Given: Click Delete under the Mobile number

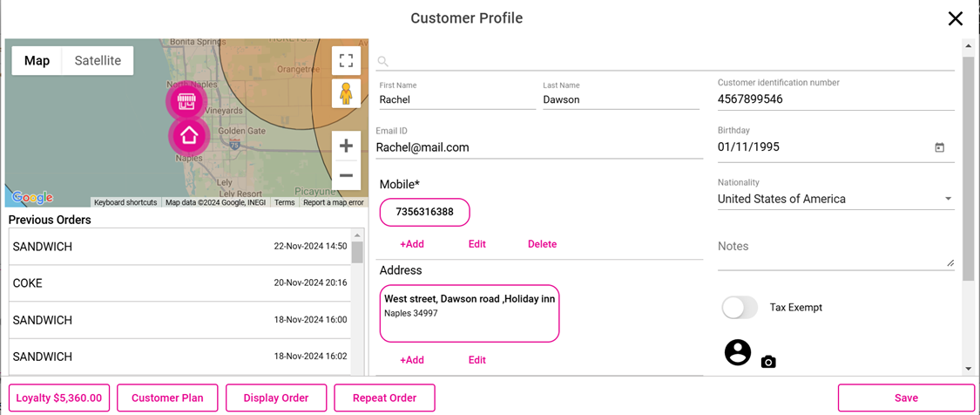Looking at the screenshot, I should [x=542, y=244].
